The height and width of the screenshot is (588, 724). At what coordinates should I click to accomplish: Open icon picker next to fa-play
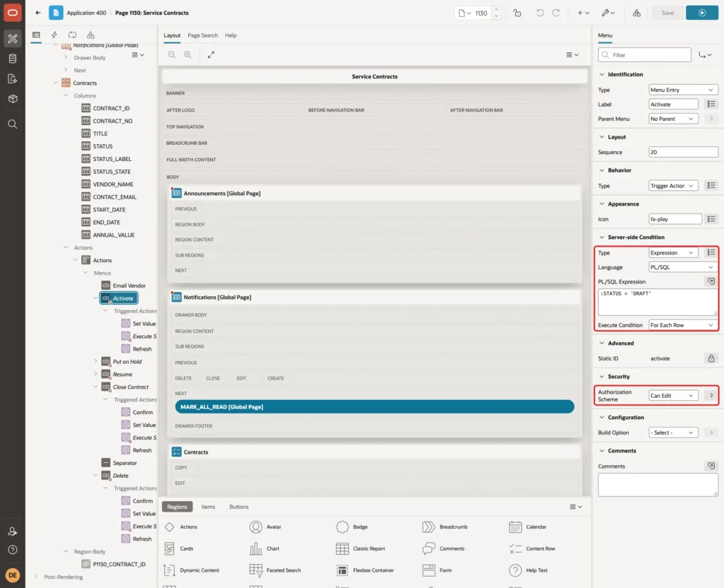point(711,219)
